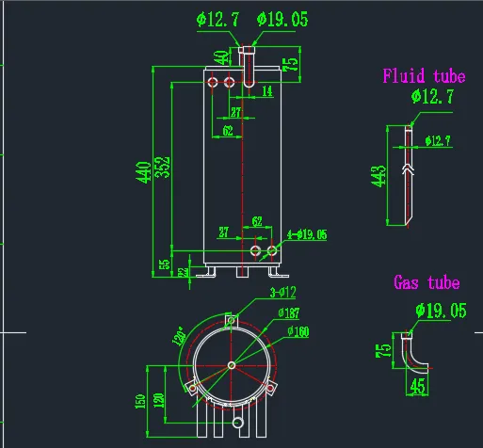The height and width of the screenshot is (448, 483).
Task: Select the curved gas tube elbow shape
Action: click(x=414, y=353)
